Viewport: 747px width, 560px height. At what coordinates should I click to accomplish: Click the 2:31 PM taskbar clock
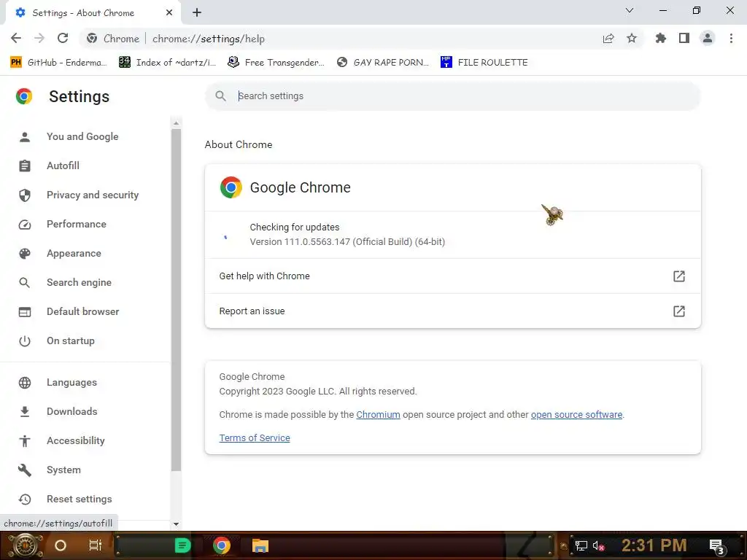(x=654, y=545)
